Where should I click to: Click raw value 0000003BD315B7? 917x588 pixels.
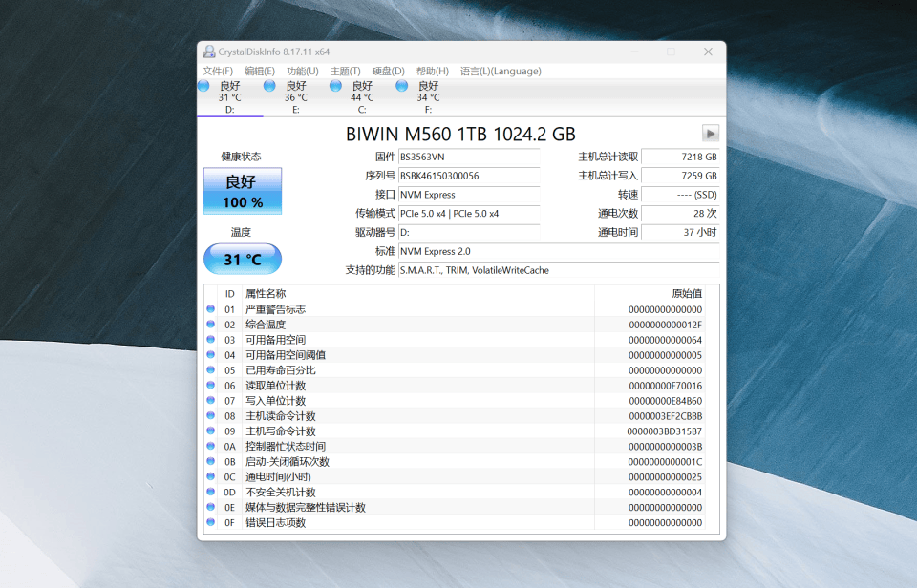[x=665, y=430]
